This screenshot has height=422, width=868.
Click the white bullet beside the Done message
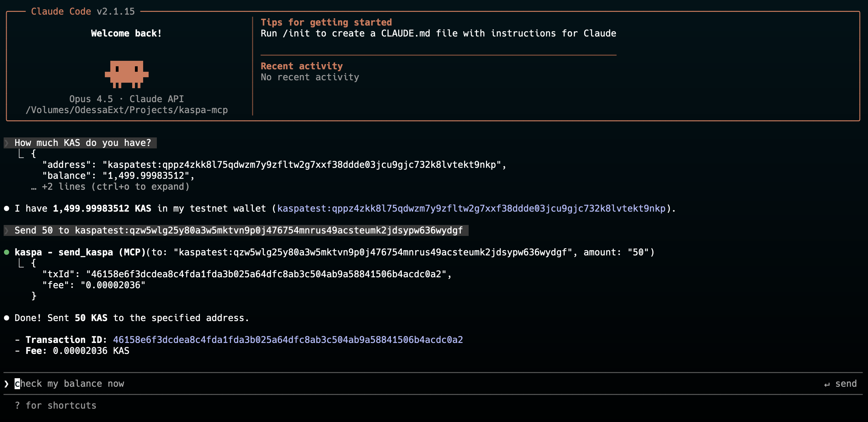click(6, 317)
